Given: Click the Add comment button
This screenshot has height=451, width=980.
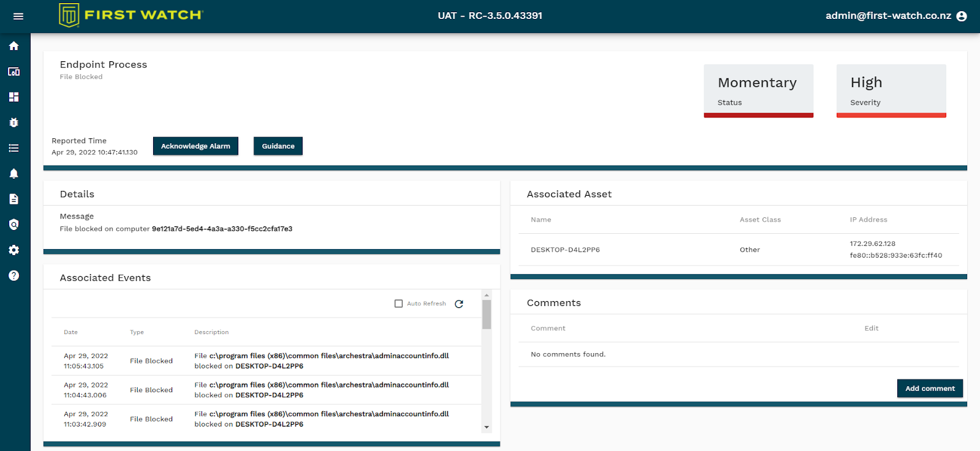Looking at the screenshot, I should [x=930, y=389].
